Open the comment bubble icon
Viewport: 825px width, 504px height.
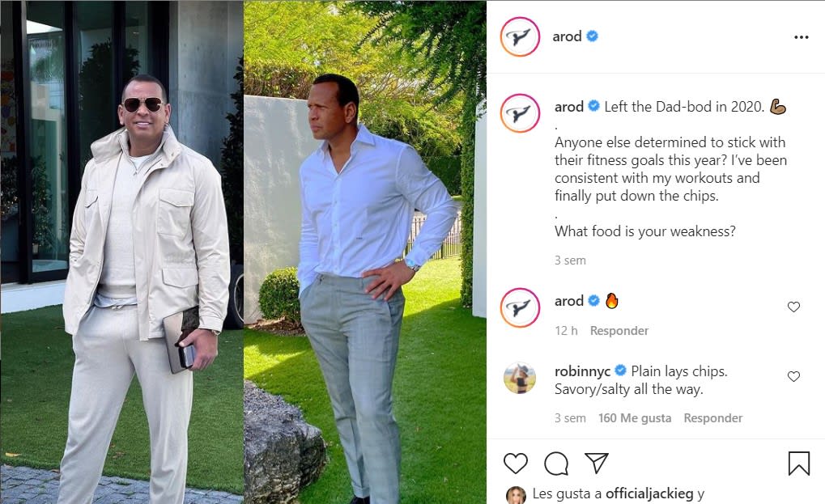[x=556, y=463]
